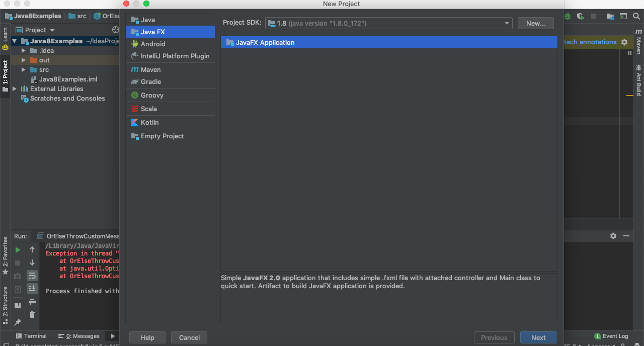Click the search everywhere magnifier icon
Screen dimensions: 644x346
click(637, 16)
